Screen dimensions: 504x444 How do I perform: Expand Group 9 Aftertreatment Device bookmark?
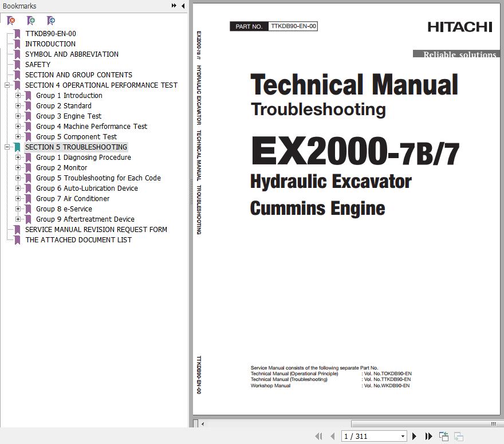pyautogui.click(x=18, y=219)
